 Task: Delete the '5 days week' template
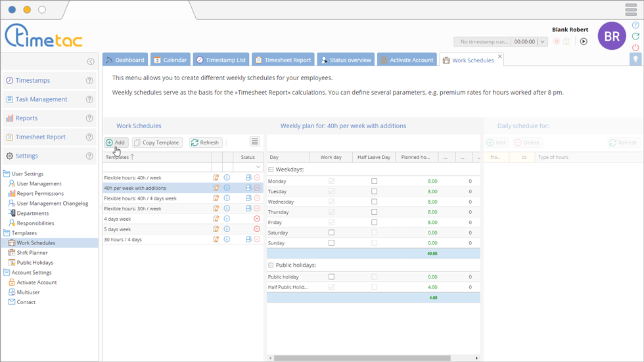(x=257, y=229)
